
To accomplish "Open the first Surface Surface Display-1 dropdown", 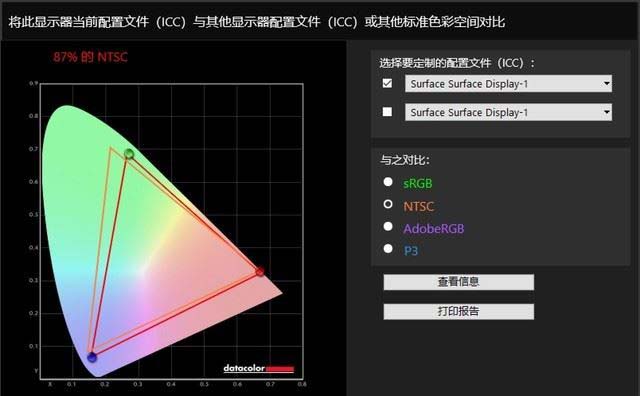I will coord(508,83).
